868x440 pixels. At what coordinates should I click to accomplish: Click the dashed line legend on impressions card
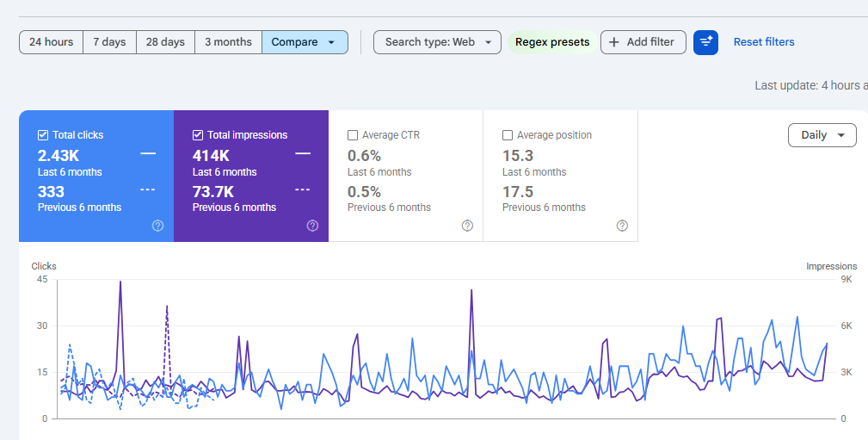tap(302, 189)
